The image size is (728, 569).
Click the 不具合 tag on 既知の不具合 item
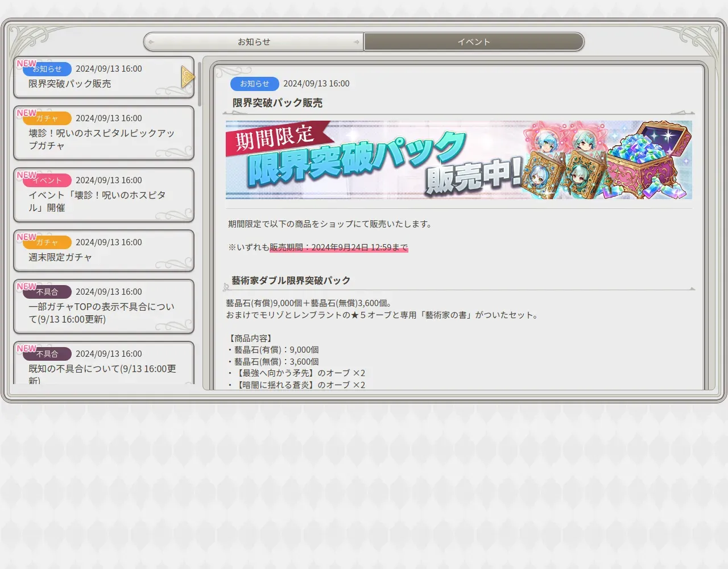tap(47, 354)
